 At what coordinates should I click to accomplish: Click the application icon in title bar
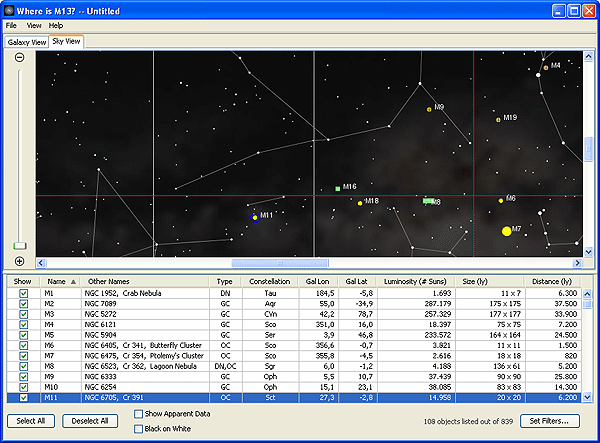coord(9,11)
